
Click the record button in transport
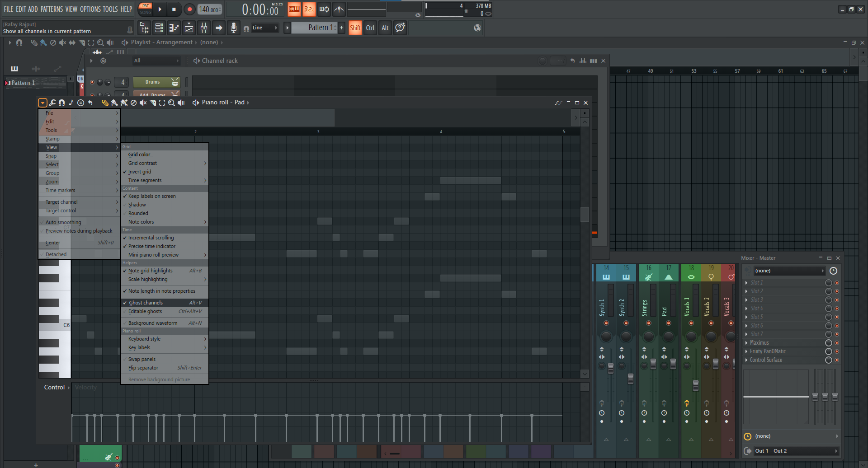tap(189, 9)
